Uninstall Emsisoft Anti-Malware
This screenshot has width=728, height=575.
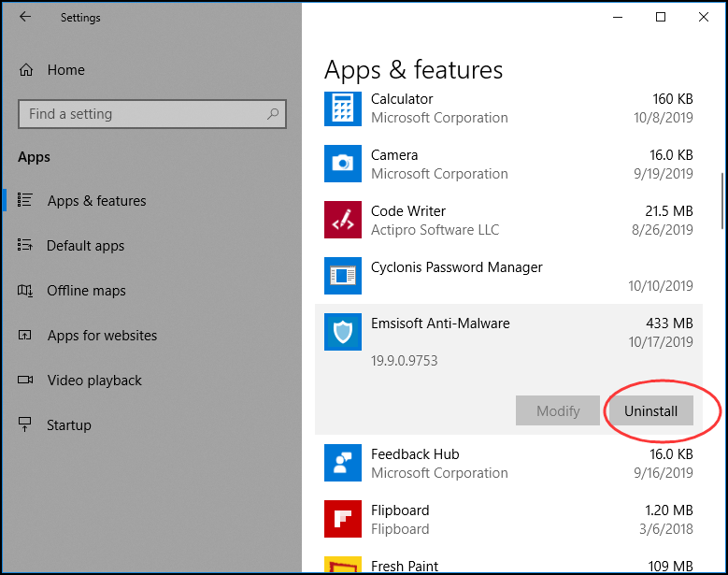click(x=651, y=410)
